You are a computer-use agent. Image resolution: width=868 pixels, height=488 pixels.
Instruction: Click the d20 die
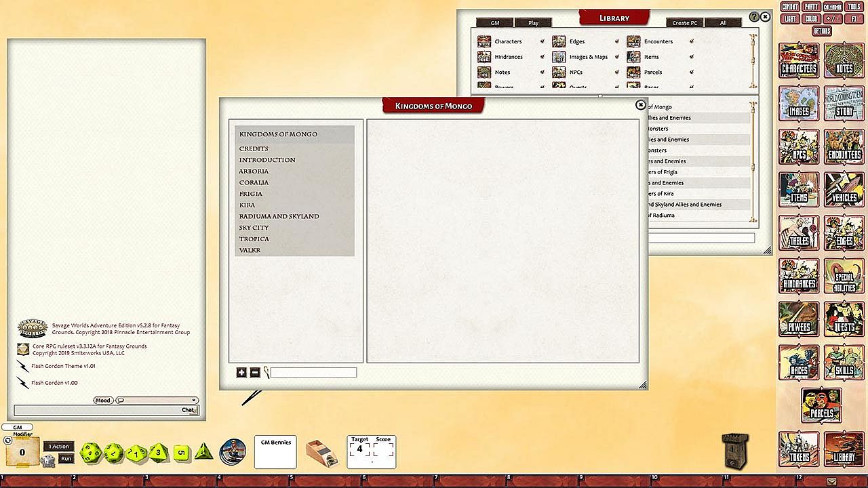pyautogui.click(x=91, y=453)
